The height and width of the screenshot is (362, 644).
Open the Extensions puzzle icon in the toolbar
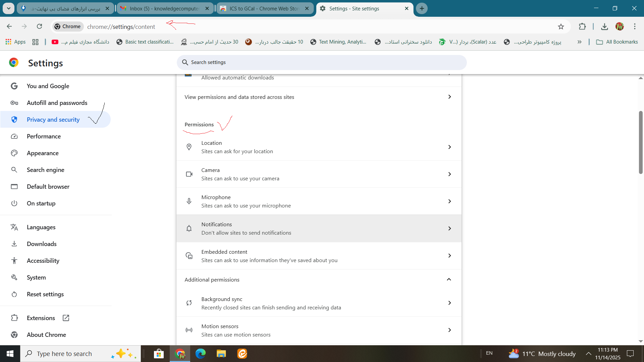[582, 26]
